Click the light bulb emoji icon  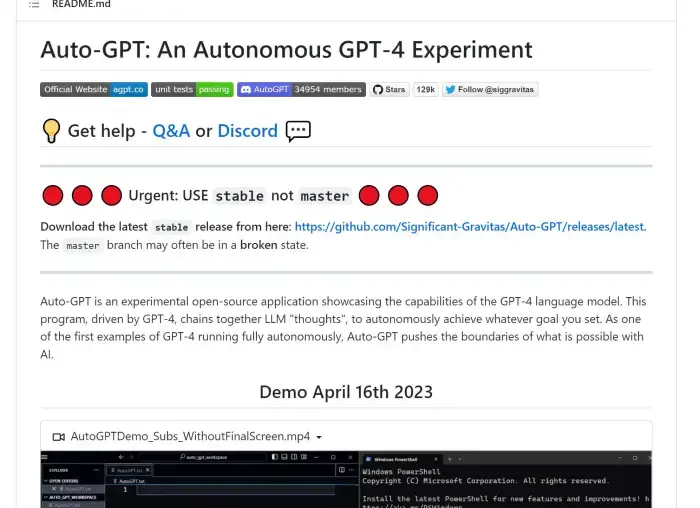click(x=51, y=131)
